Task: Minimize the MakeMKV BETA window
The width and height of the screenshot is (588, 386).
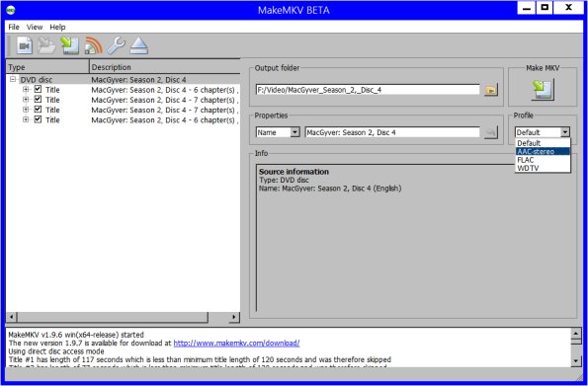Action: (527, 8)
